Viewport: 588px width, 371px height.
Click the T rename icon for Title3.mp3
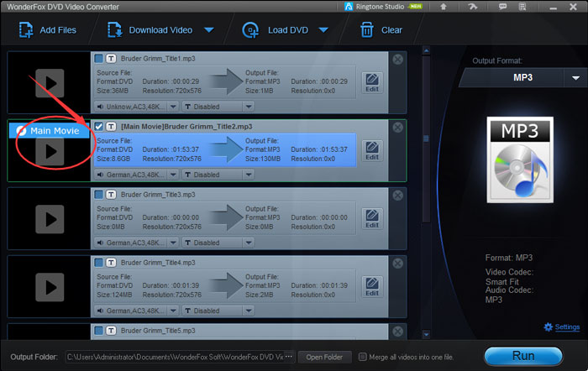click(x=111, y=195)
